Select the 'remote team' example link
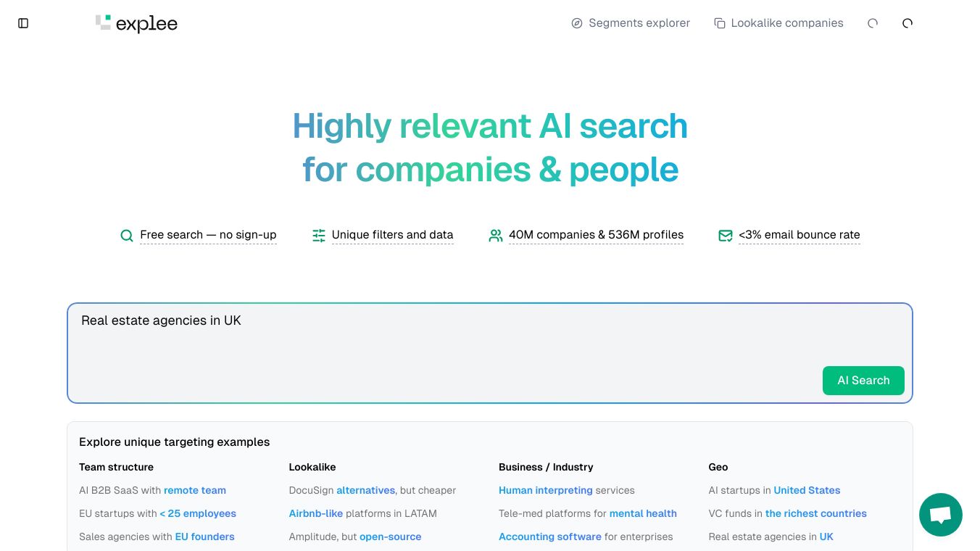980x551 pixels. click(195, 490)
